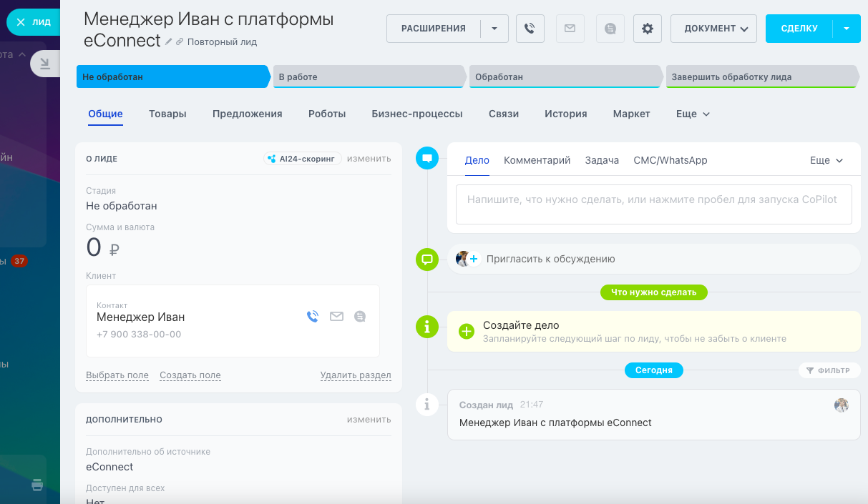
Task: Click the Сегодня date badge
Action: (x=654, y=370)
